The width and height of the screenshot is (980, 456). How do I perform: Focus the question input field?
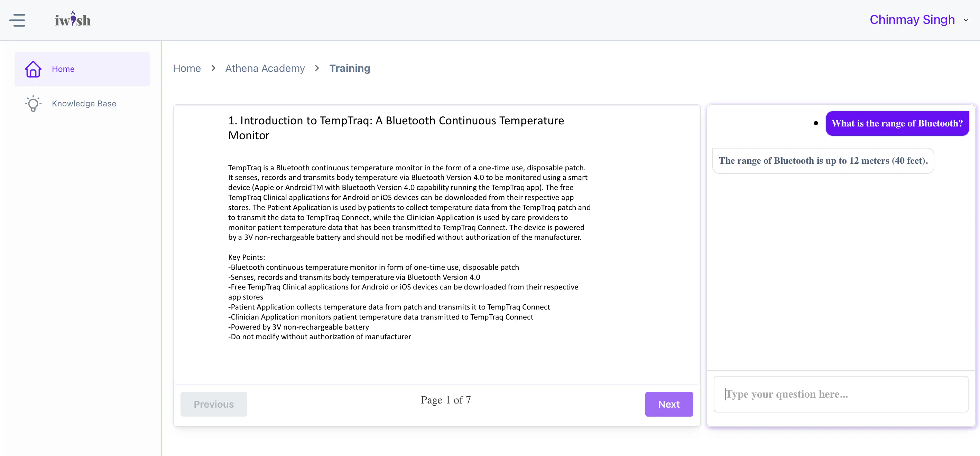(841, 394)
